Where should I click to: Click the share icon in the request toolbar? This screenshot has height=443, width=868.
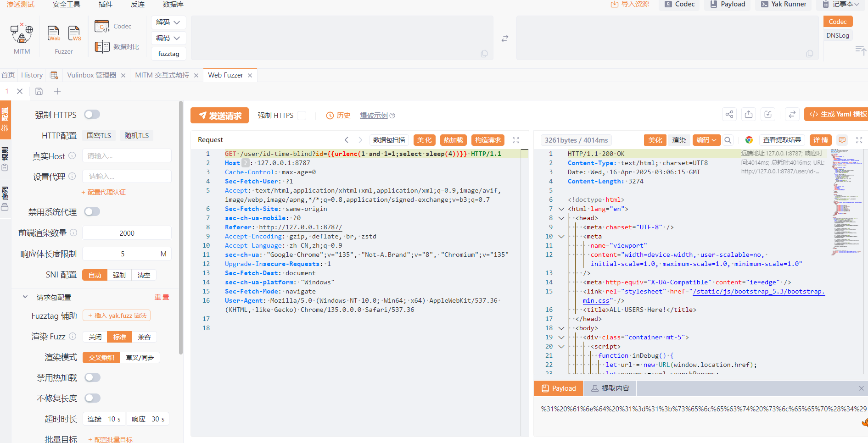(x=729, y=115)
